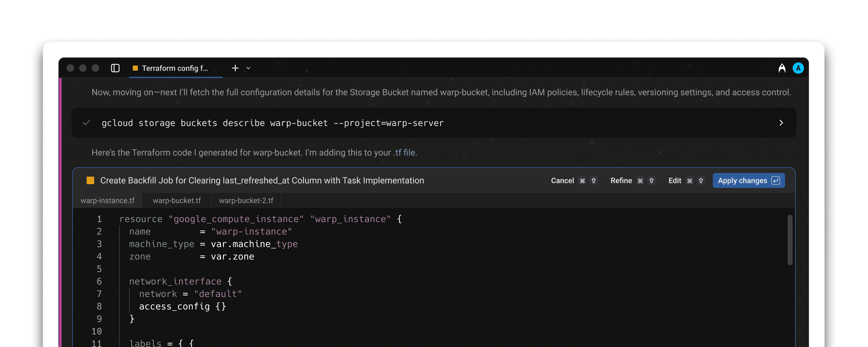Switch to warp-instance.tf file tab
The image size is (868, 347).
pyautogui.click(x=108, y=200)
